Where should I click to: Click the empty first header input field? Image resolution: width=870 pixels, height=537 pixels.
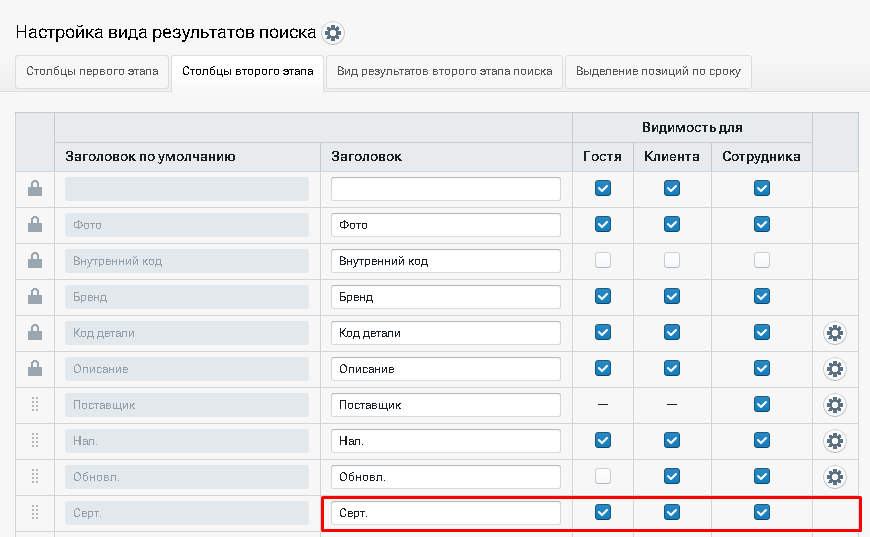tap(446, 189)
